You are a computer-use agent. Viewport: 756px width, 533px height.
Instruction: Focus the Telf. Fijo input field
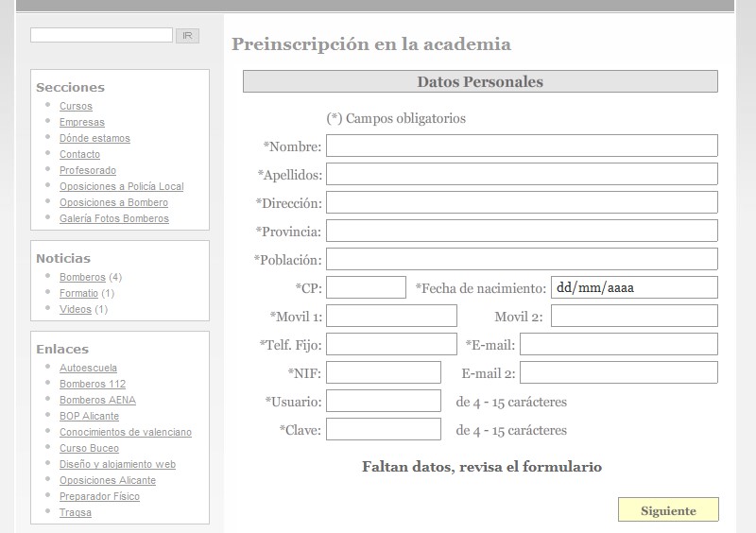pyautogui.click(x=391, y=344)
